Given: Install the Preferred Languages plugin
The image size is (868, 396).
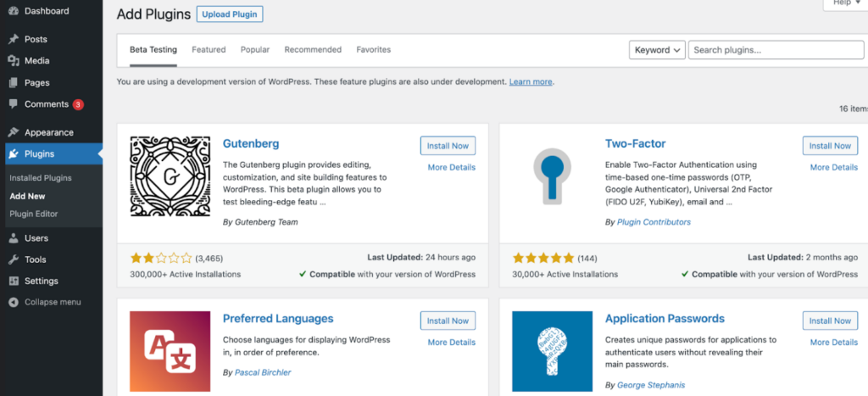Looking at the screenshot, I should [448, 321].
